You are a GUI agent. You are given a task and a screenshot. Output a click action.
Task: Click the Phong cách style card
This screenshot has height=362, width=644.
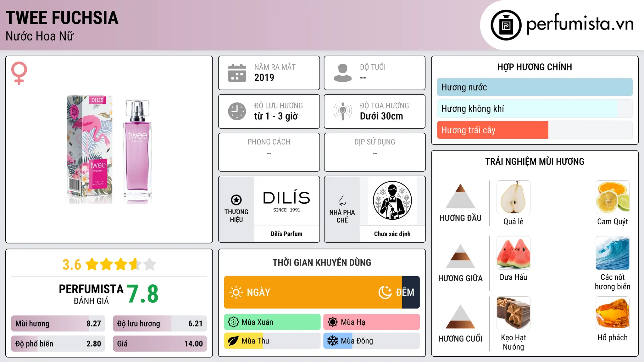click(x=269, y=152)
